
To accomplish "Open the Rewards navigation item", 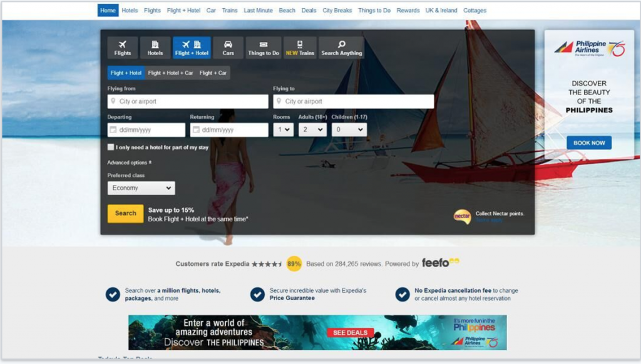I will tap(408, 10).
